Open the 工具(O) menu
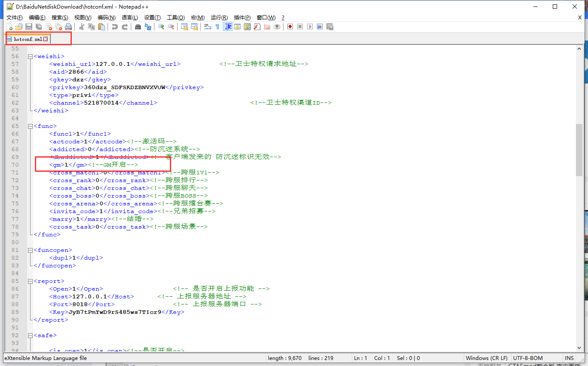The image size is (588, 366). (x=175, y=18)
